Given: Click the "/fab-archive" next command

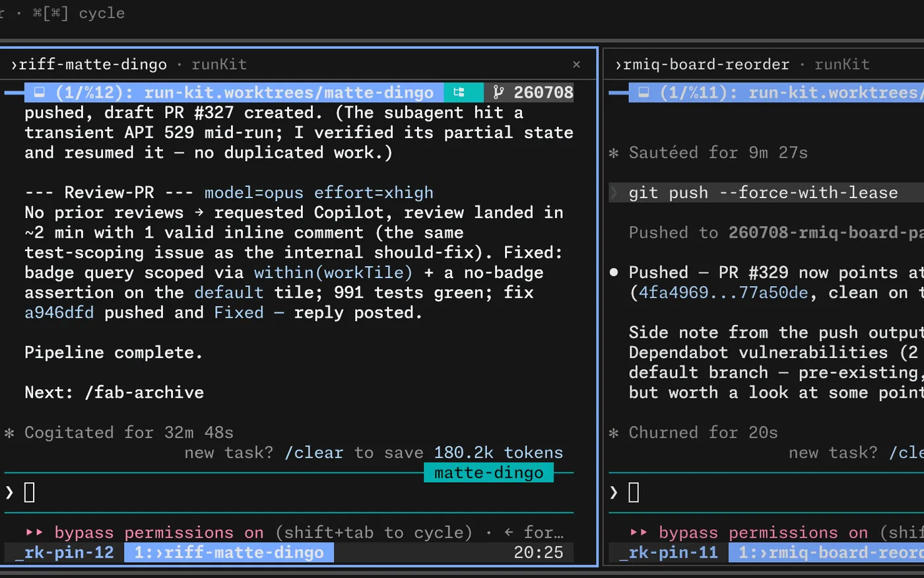Looking at the screenshot, I should click(145, 393).
